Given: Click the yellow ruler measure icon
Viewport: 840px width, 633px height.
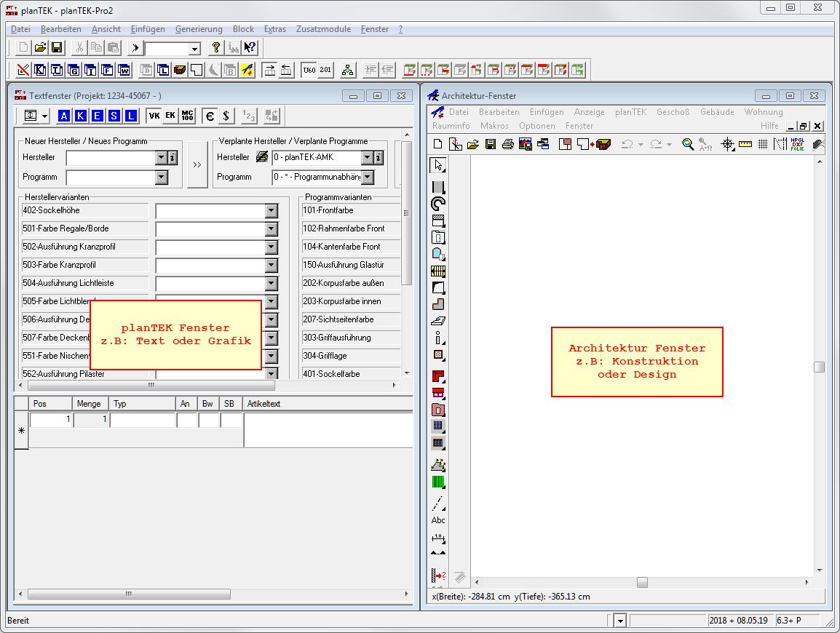Looking at the screenshot, I should point(745,144).
